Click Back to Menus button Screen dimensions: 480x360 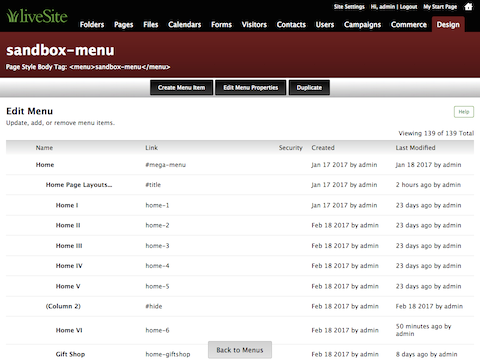[240, 350]
